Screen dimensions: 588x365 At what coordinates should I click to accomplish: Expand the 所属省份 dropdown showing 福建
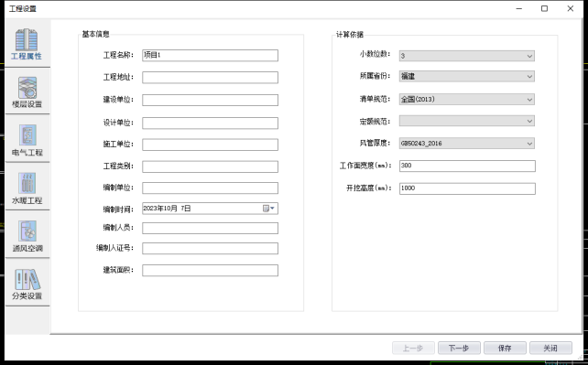coord(467,76)
